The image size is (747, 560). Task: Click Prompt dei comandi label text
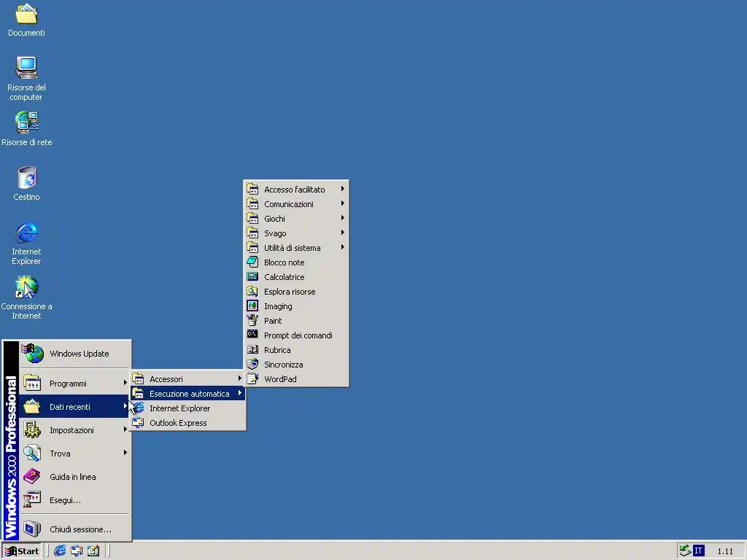(298, 335)
